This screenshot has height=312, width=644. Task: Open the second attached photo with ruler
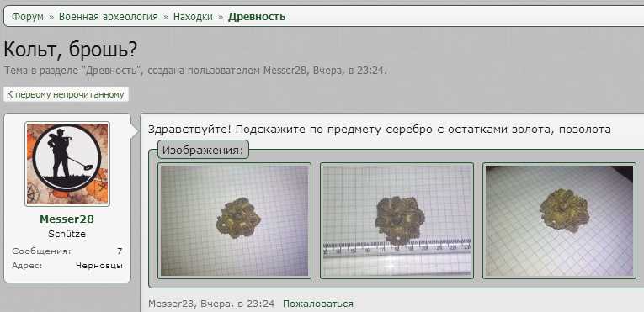397,220
